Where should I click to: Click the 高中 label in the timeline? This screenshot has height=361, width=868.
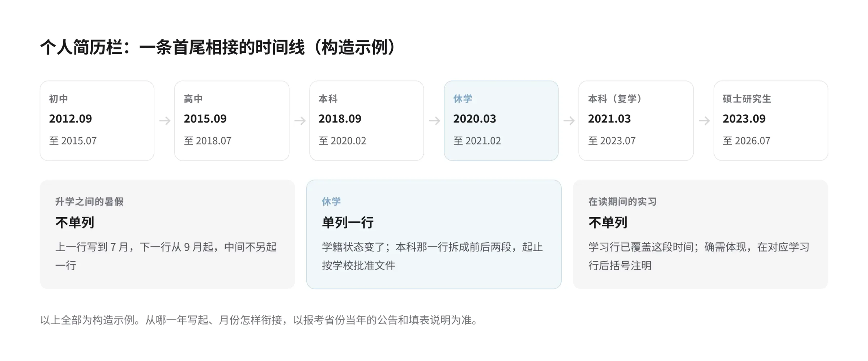[x=193, y=99]
